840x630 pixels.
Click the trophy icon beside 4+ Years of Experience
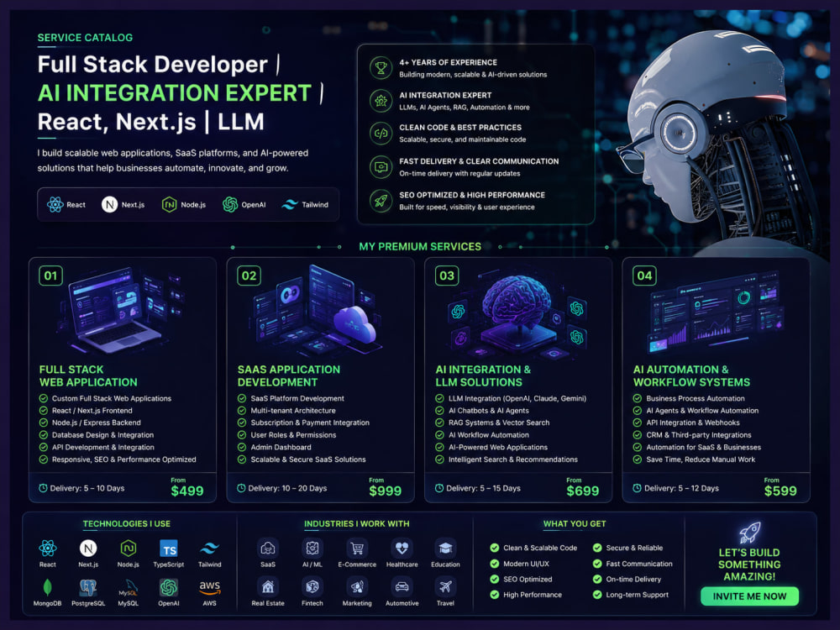click(381, 68)
